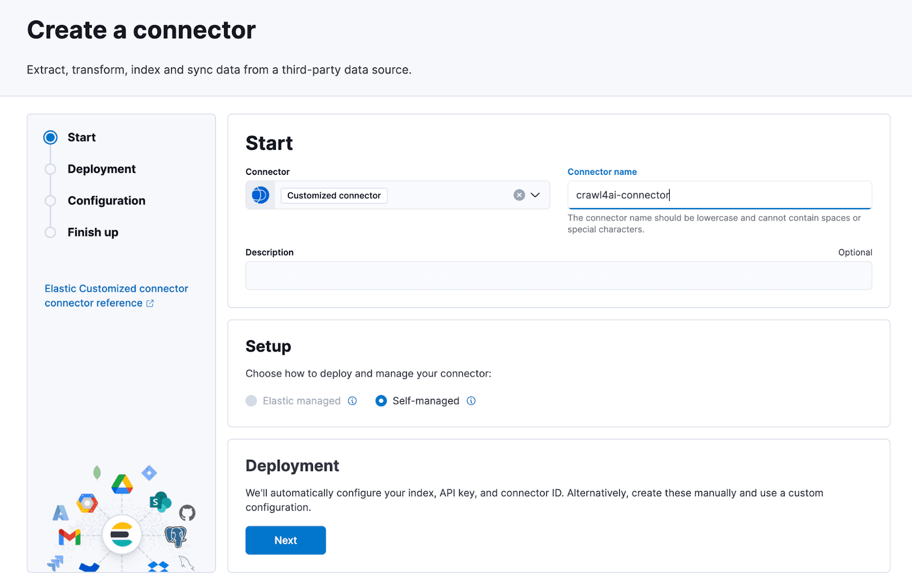Viewport: 912px width, 588px height.
Task: Click the PostgreSQL elephant icon
Action: pos(176,536)
